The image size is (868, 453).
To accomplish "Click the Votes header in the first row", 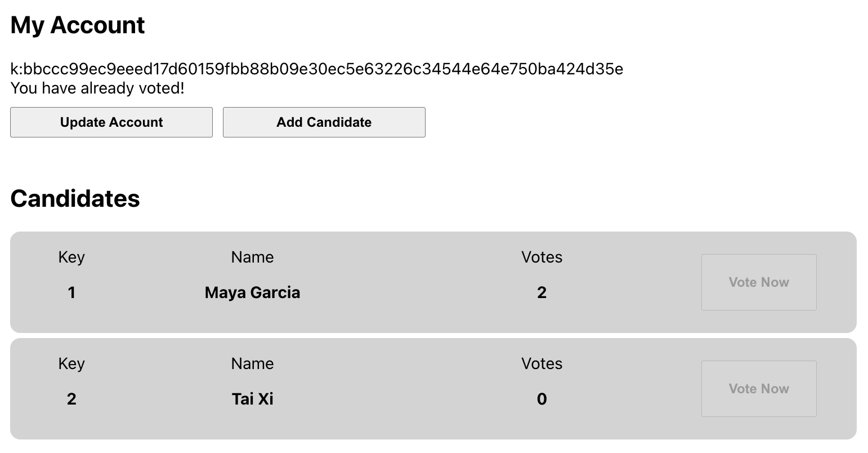I will (542, 257).
